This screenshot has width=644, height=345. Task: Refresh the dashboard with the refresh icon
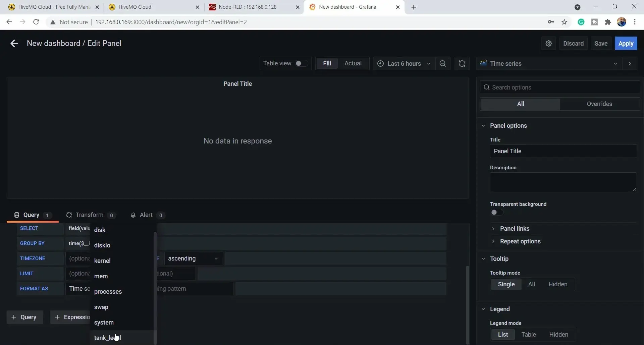click(462, 64)
